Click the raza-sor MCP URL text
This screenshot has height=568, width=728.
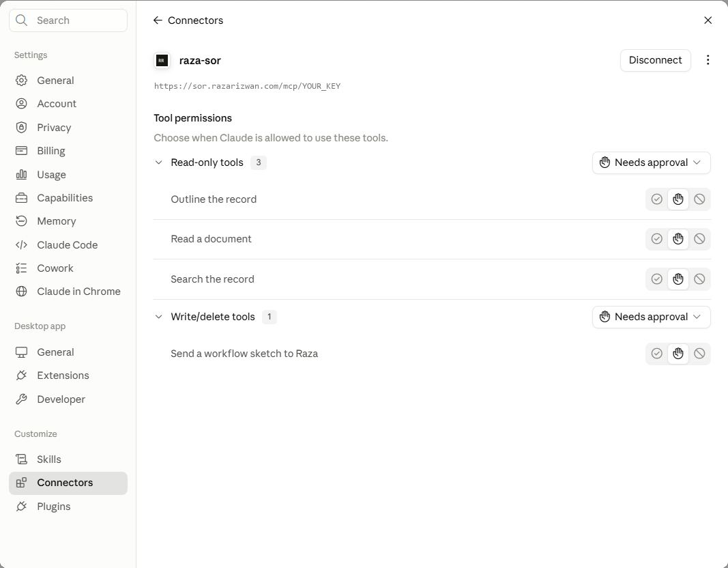tap(248, 86)
